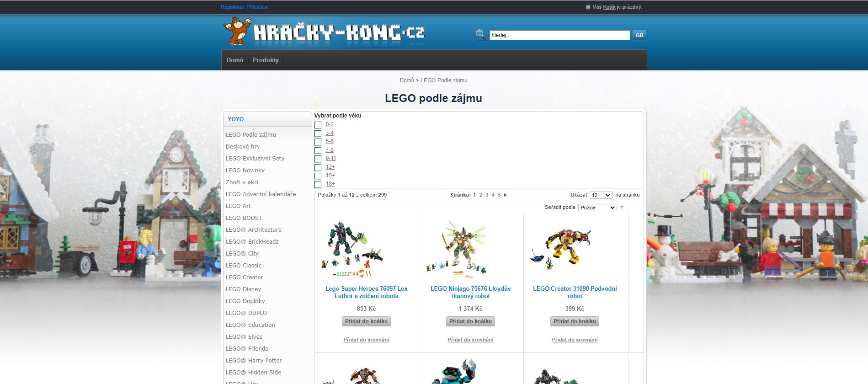
Task: Click the Registrace link
Action: pyautogui.click(x=233, y=7)
